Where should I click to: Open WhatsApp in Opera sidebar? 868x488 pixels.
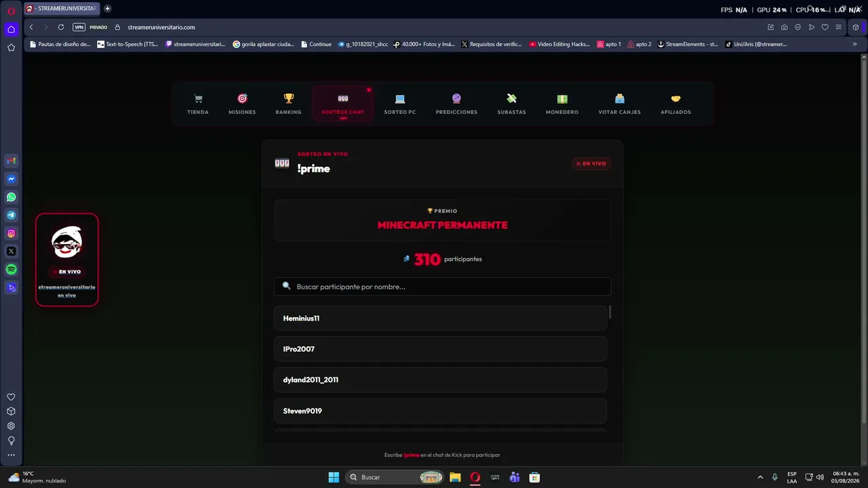point(11,197)
